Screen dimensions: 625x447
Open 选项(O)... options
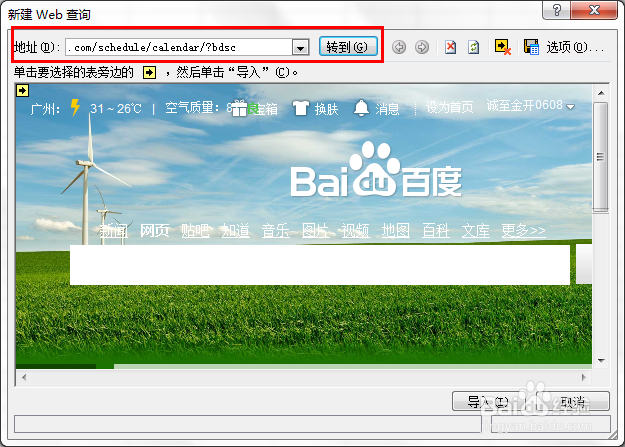575,47
